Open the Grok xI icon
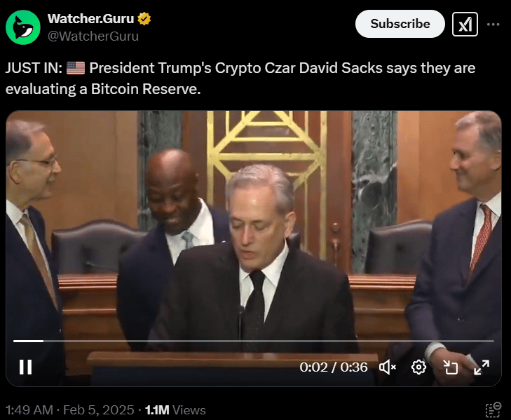This screenshot has height=420, width=511. click(x=465, y=24)
